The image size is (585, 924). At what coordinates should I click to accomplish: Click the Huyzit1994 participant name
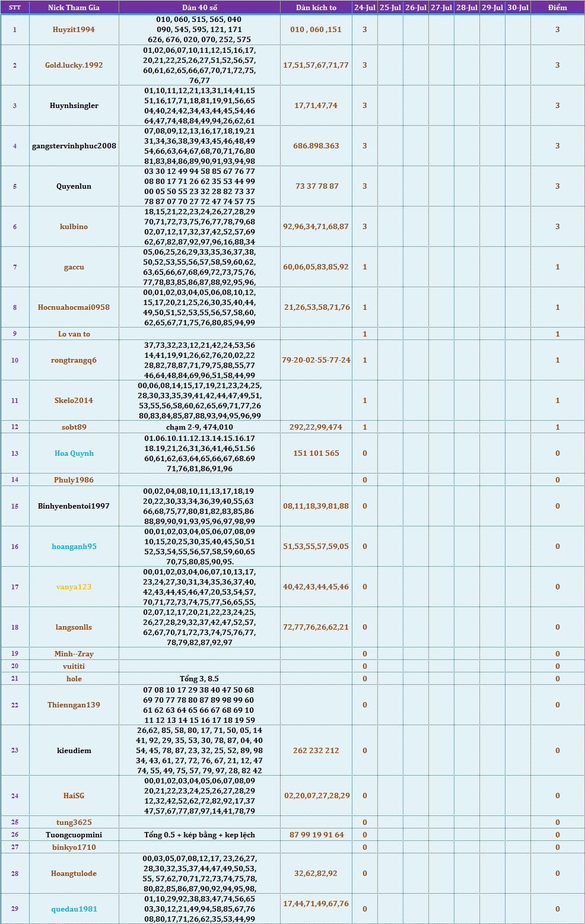pos(74,30)
